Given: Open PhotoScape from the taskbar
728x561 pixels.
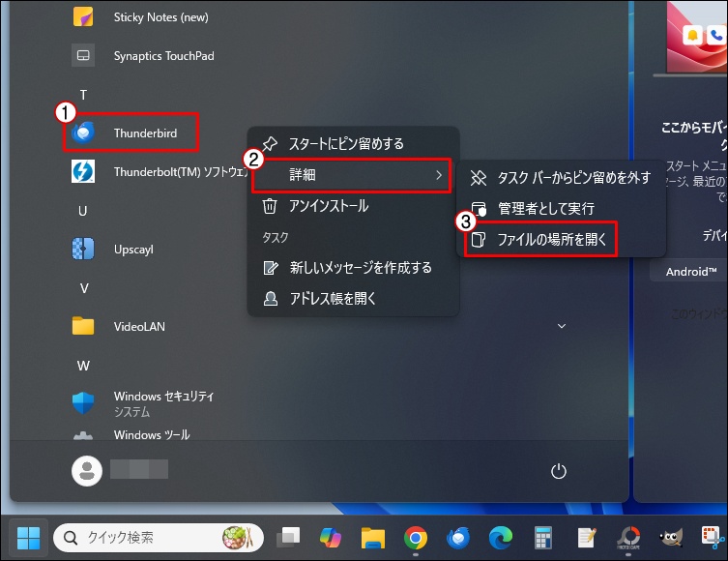Looking at the screenshot, I should [628, 538].
